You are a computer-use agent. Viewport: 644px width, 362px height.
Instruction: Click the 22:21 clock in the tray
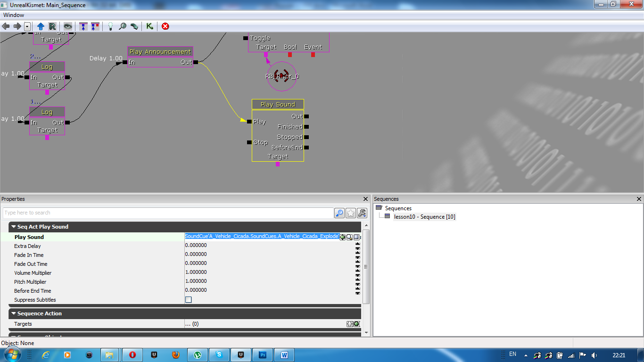(x=619, y=355)
